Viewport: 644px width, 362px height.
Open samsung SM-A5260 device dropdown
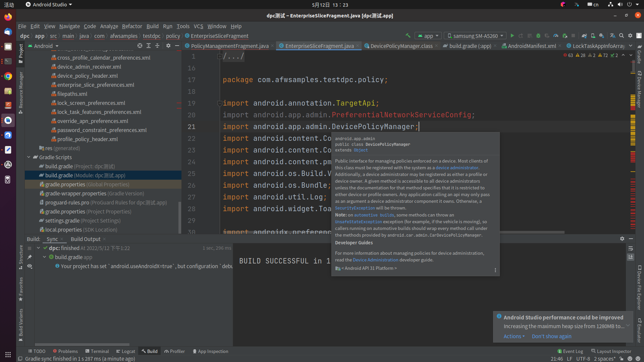[x=475, y=36]
